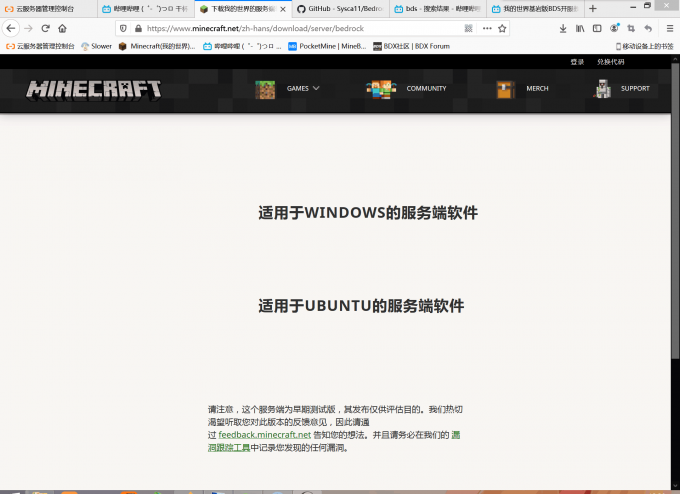680x494 pixels.
Task: Click the undo arrow toolbar icon
Action: coord(648,29)
